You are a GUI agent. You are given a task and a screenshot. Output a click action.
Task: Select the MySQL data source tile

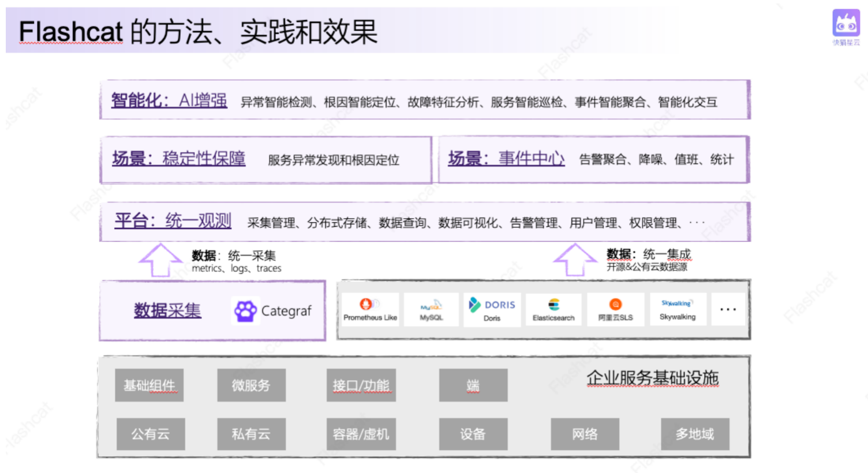click(431, 310)
